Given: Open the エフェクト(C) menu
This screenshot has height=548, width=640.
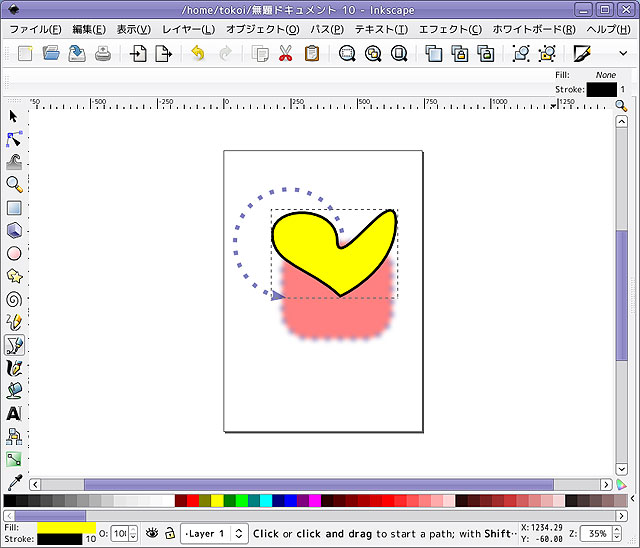Looking at the screenshot, I should (x=449, y=29).
